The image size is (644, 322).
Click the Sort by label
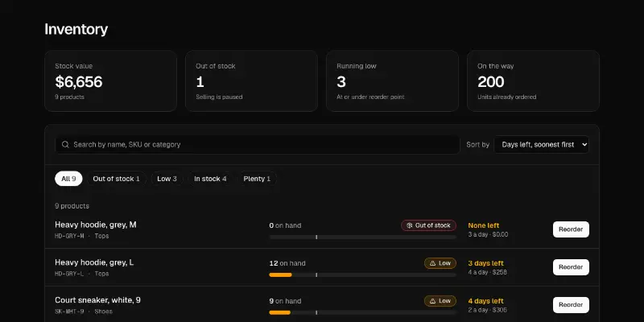478,145
